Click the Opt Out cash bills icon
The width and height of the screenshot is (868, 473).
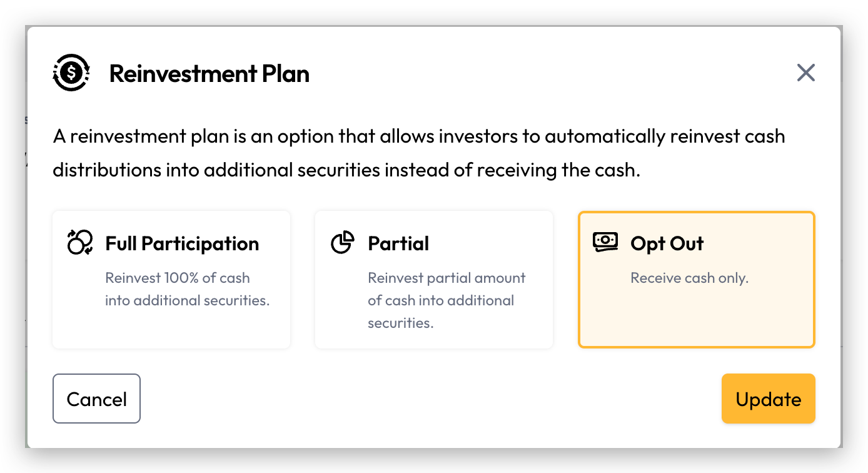pyautogui.click(x=605, y=242)
